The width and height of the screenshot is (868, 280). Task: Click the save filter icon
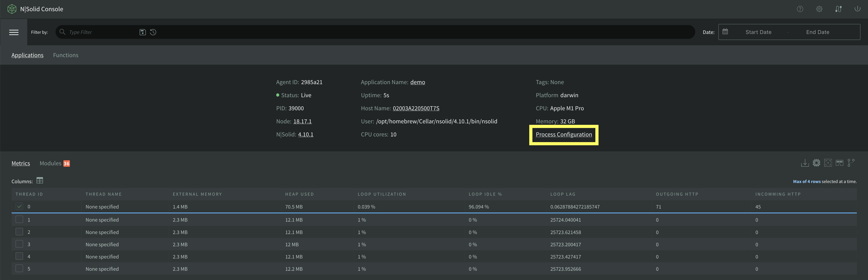point(143,31)
